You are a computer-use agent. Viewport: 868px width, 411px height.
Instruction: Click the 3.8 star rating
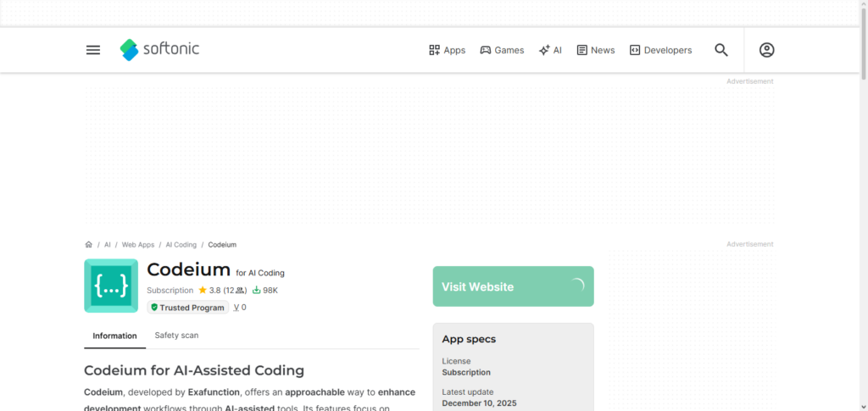(x=210, y=291)
